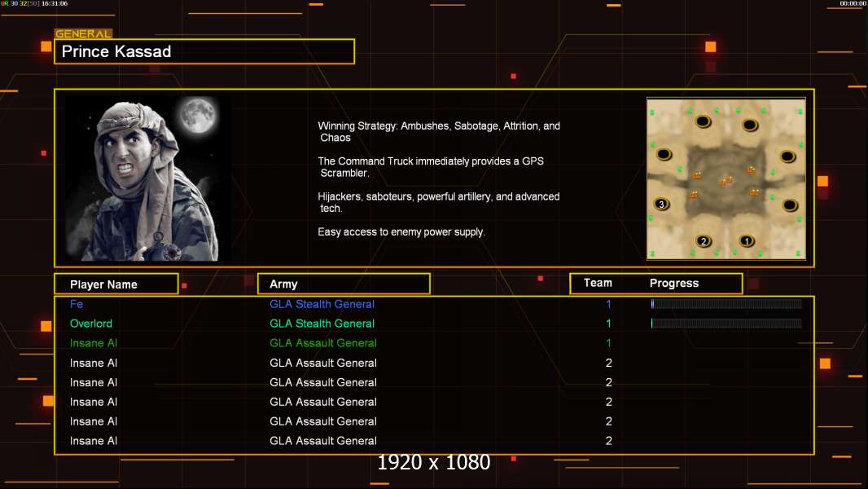Click start position 2 marker on minimap
Viewport: 868px width, 489px height.
704,241
